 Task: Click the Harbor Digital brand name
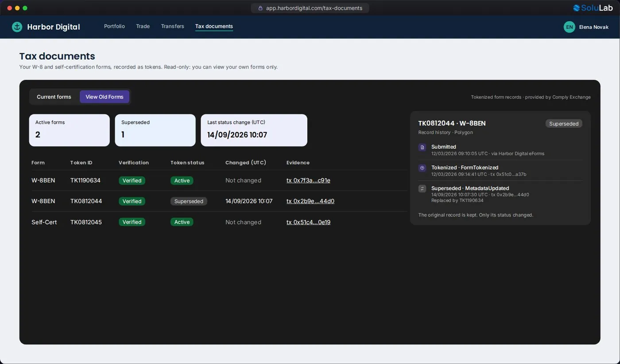point(54,27)
